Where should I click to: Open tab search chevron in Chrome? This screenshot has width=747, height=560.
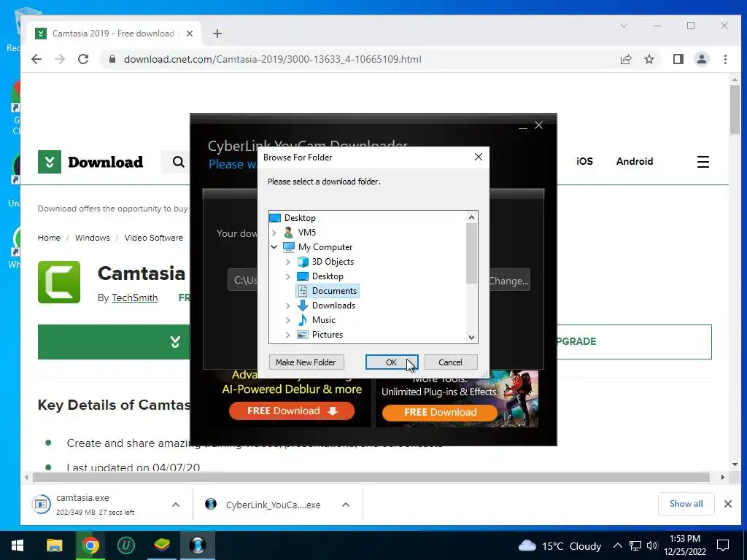[624, 26]
